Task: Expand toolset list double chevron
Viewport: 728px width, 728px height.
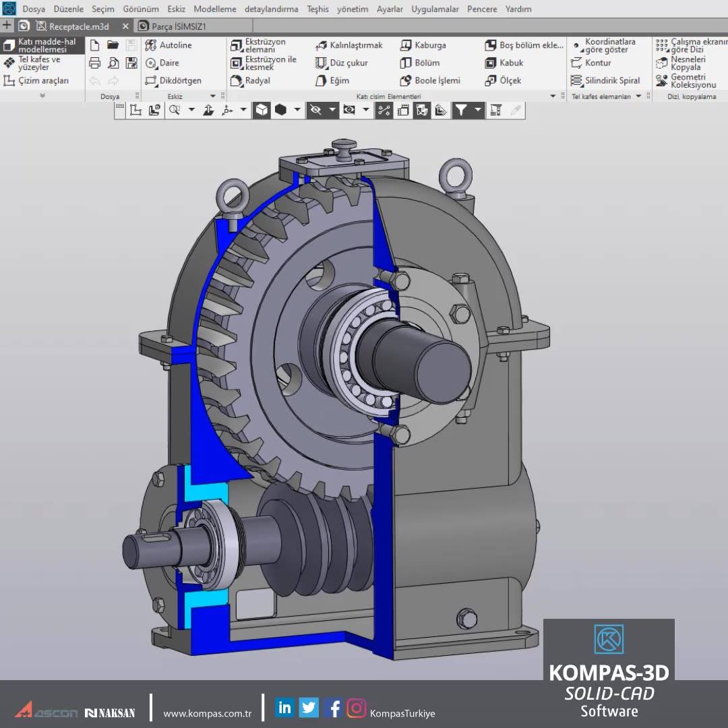Action: [42, 96]
